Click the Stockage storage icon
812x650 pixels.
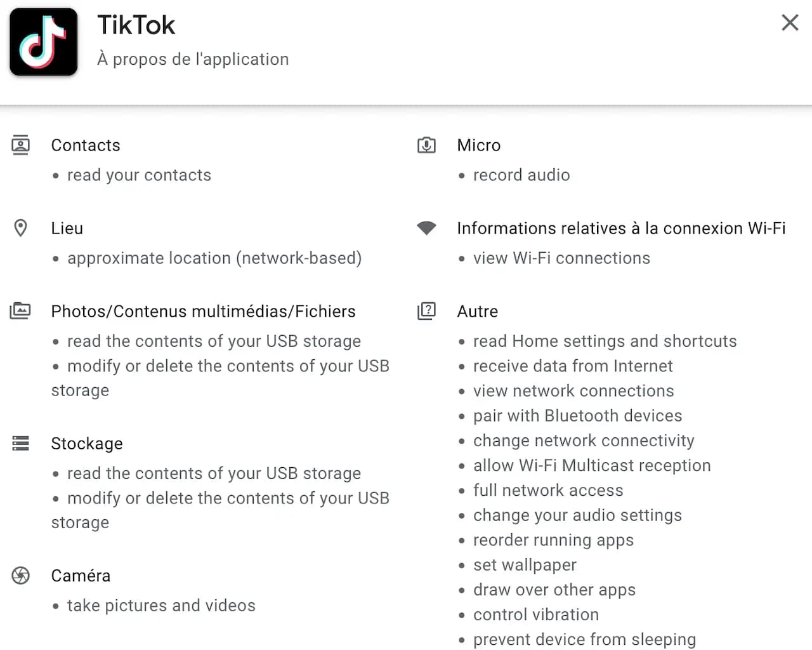[20, 443]
